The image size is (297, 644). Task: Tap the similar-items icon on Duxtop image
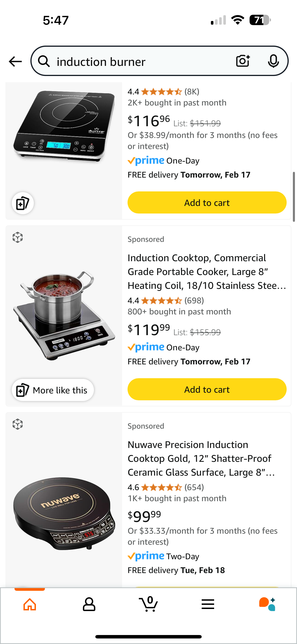tap(23, 203)
